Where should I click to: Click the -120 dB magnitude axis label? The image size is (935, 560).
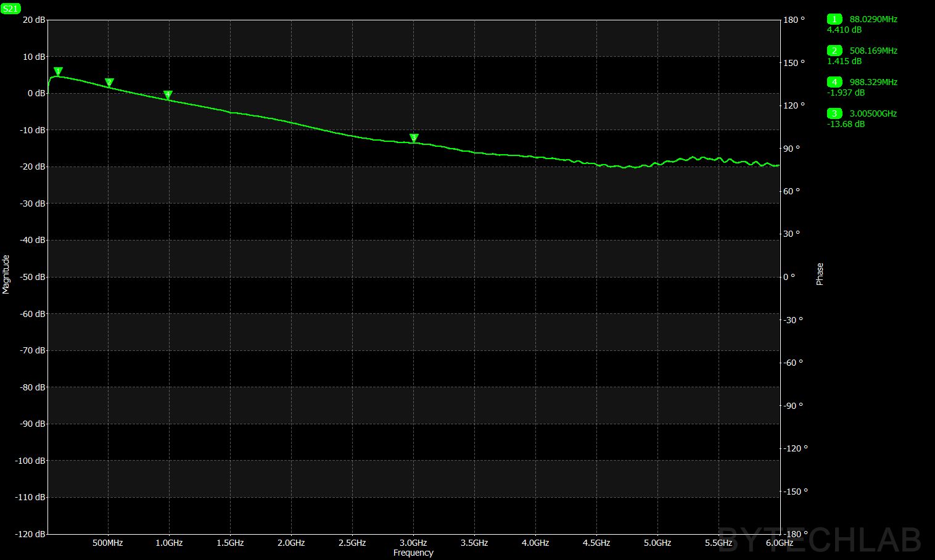point(31,534)
